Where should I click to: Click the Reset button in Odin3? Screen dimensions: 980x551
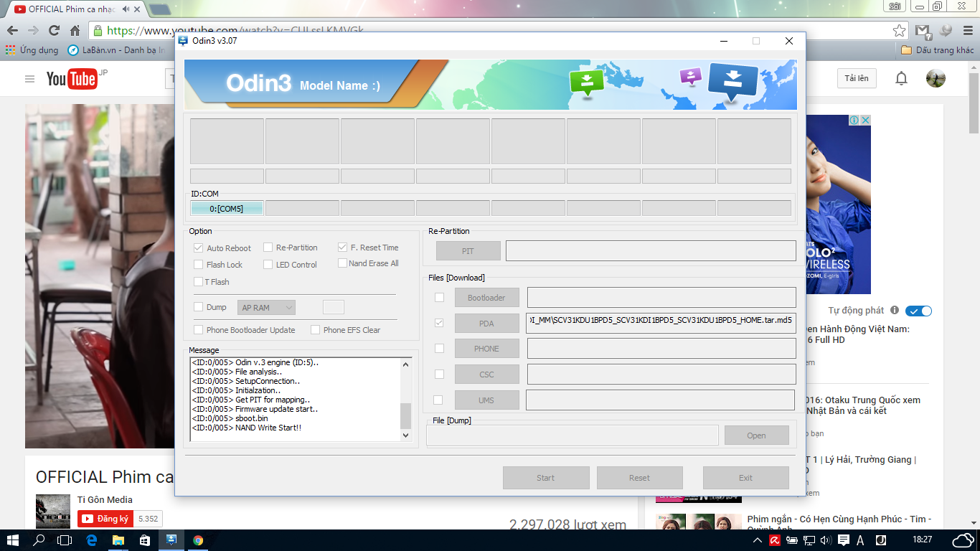[639, 478]
